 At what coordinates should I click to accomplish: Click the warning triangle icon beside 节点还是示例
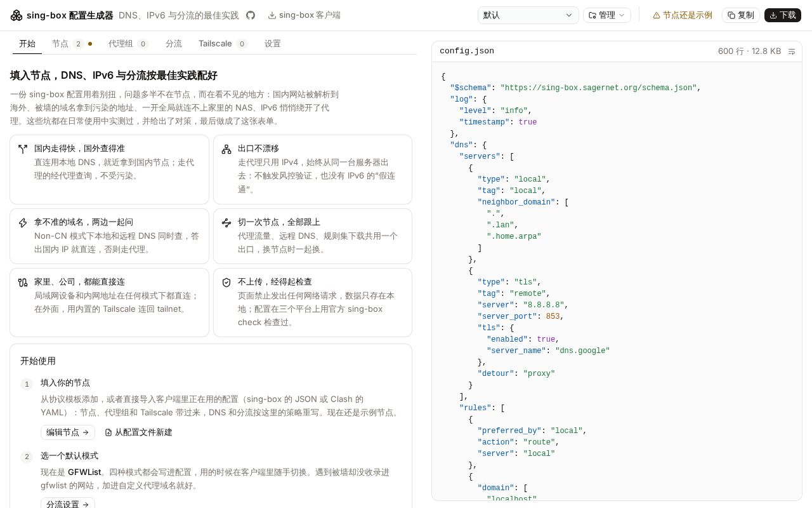pos(657,15)
